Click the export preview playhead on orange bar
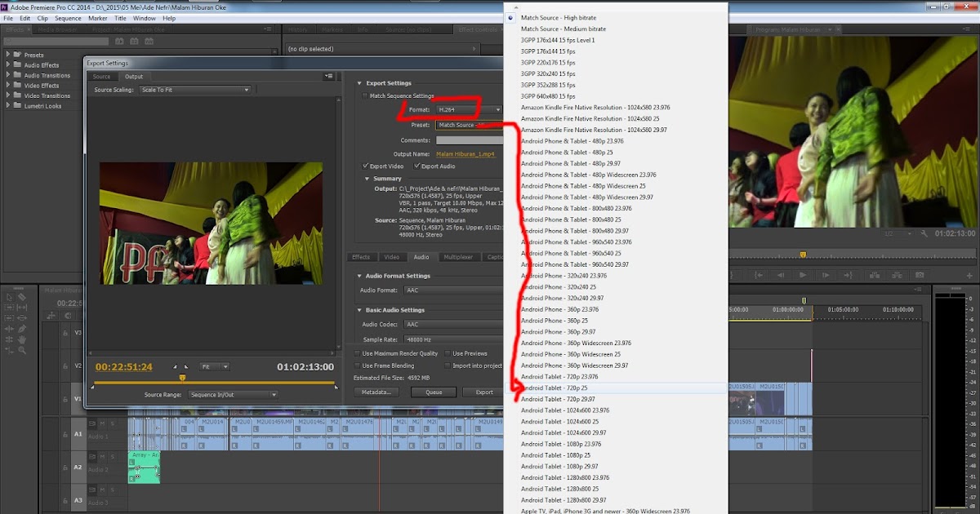Image resolution: width=980 pixels, height=514 pixels. point(181,377)
